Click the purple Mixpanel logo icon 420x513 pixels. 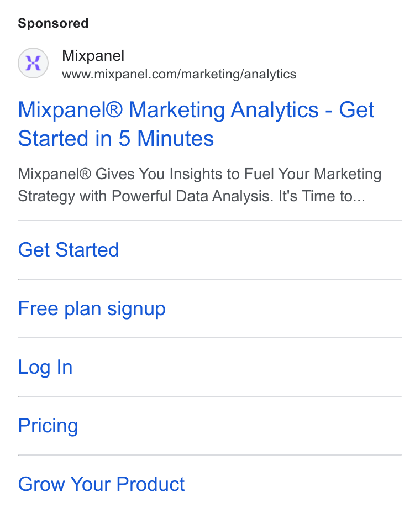(x=33, y=63)
